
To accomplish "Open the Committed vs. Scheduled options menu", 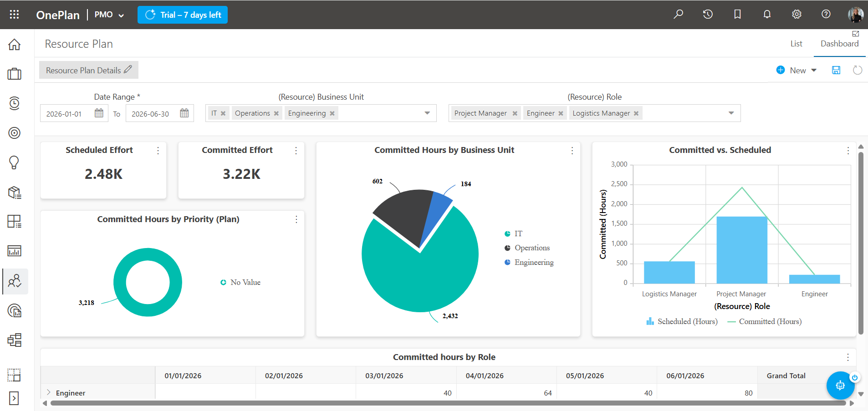I will 848,150.
